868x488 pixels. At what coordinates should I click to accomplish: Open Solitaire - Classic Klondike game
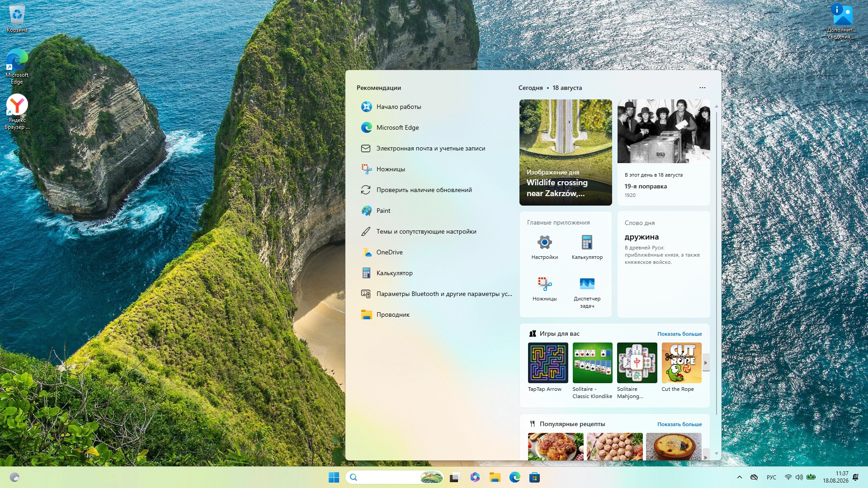pos(592,371)
